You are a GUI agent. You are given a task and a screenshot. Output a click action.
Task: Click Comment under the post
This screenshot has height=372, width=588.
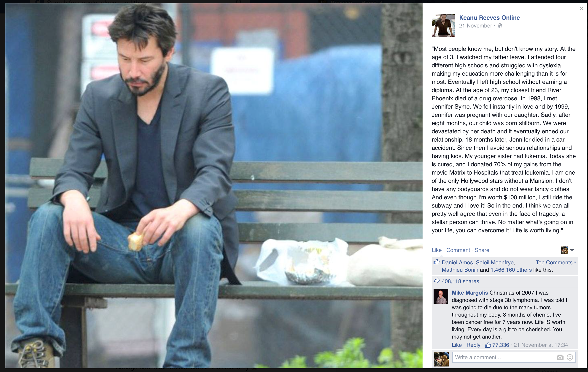458,250
